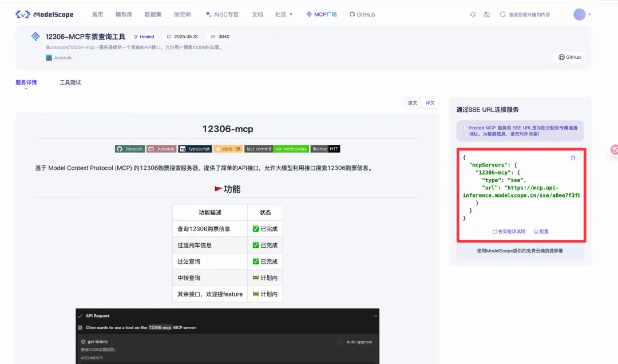This screenshot has height=364, width=618.
Task: Switch to the 服务详情 tab
Action: (x=26, y=82)
